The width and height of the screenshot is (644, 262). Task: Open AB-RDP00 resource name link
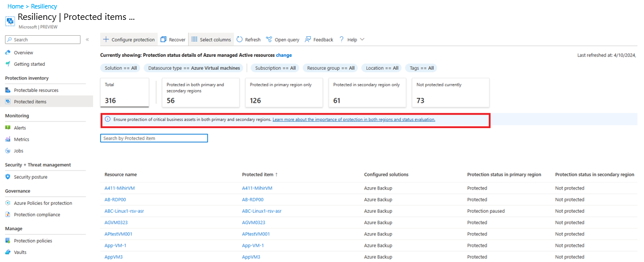click(116, 200)
